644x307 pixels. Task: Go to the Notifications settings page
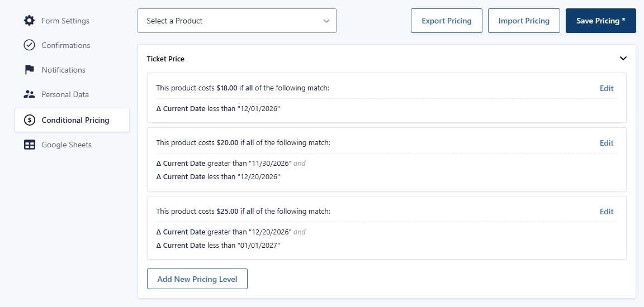[63, 70]
